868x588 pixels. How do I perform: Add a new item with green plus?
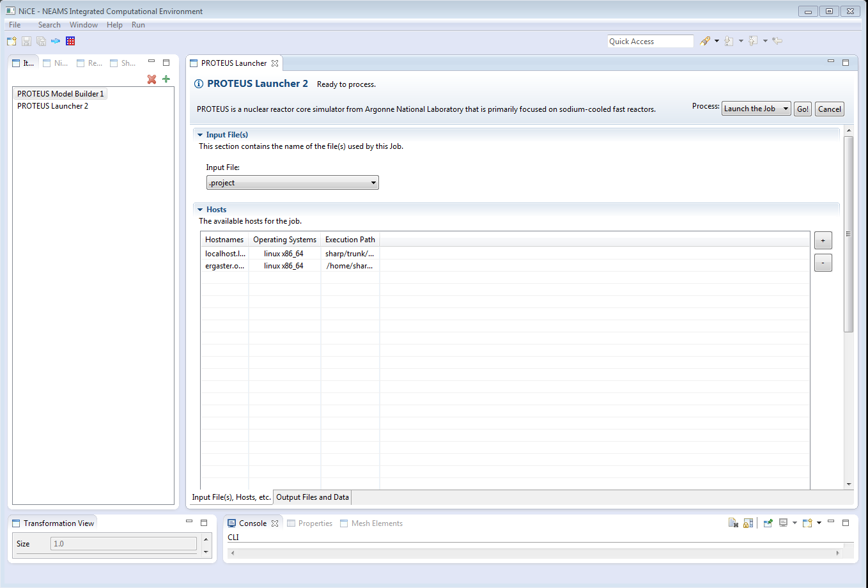[166, 79]
